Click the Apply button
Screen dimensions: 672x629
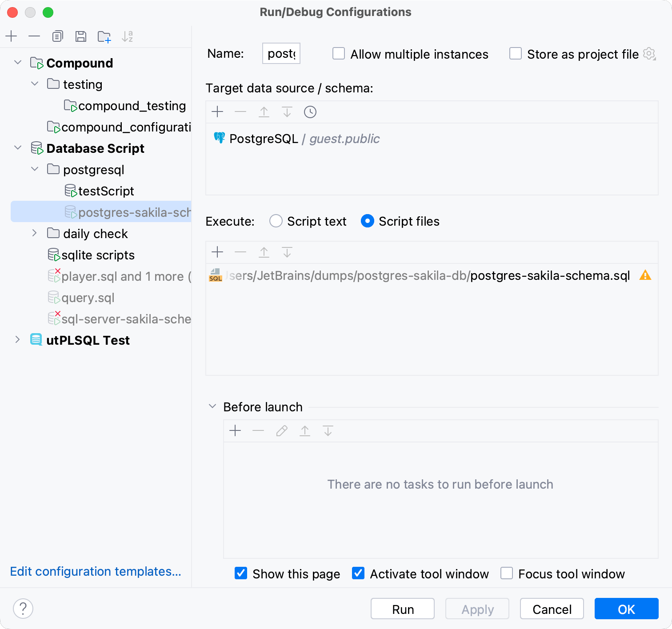coord(477,609)
